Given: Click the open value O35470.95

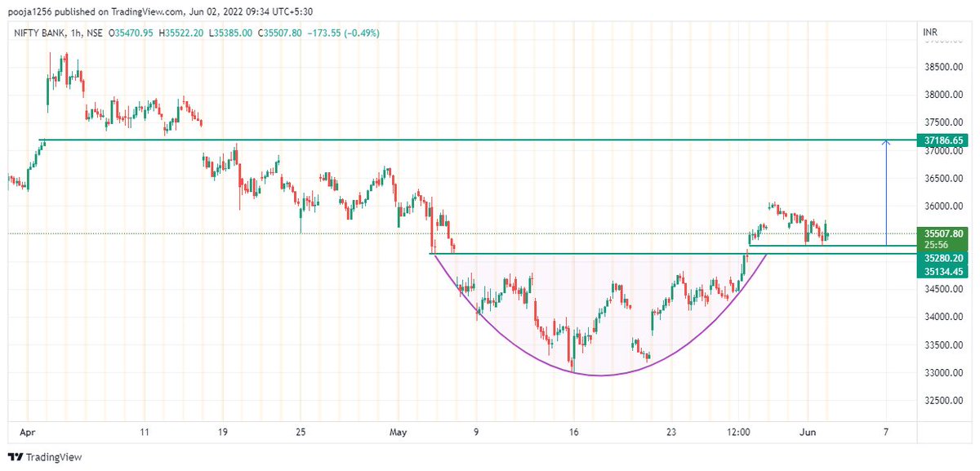Looking at the screenshot, I should click(x=131, y=33).
